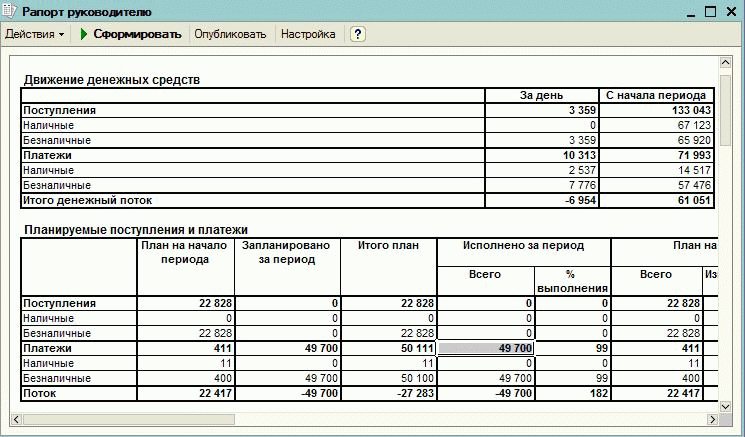The width and height of the screenshot is (745, 437).
Task: Click the horizontal scrollbar right arrow
Action: [712, 419]
